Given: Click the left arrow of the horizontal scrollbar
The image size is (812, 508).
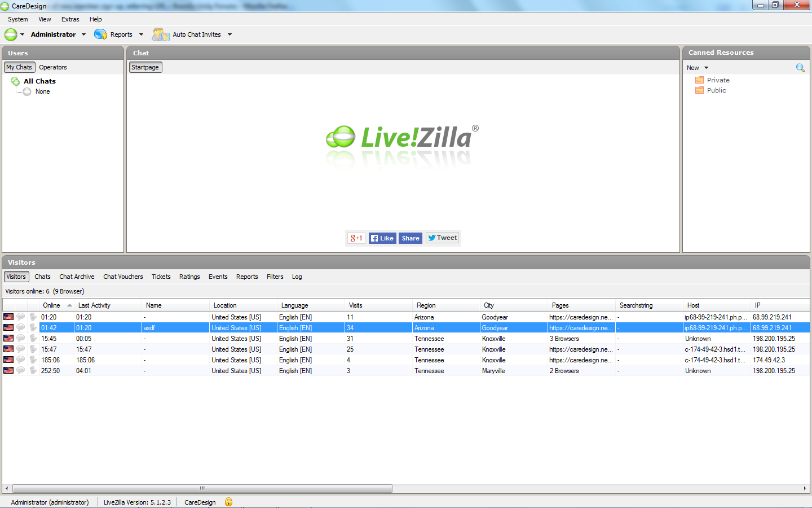Looking at the screenshot, I should coord(7,488).
